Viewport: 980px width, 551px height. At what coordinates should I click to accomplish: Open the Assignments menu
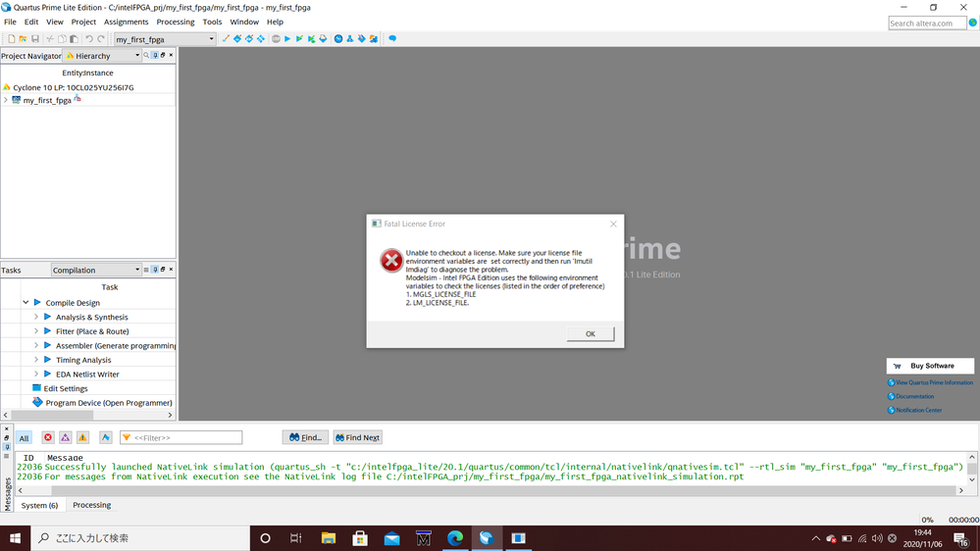[x=127, y=22]
